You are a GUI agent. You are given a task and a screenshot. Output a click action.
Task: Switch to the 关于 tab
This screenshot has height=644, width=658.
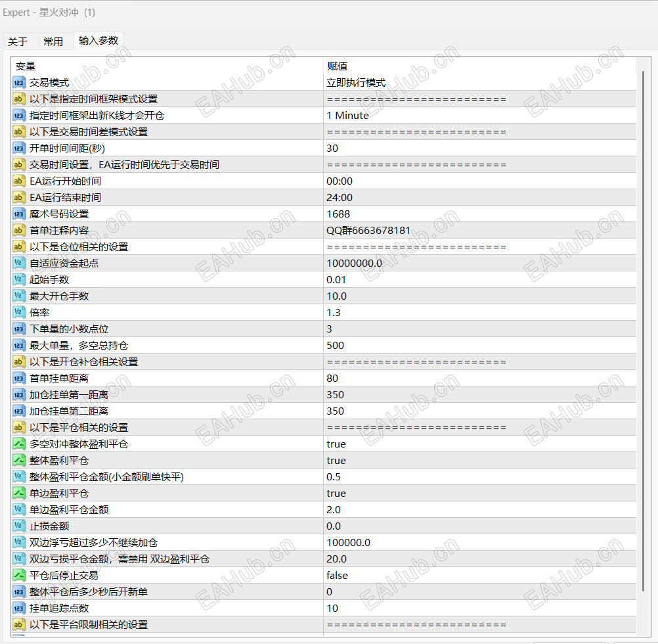click(x=18, y=41)
